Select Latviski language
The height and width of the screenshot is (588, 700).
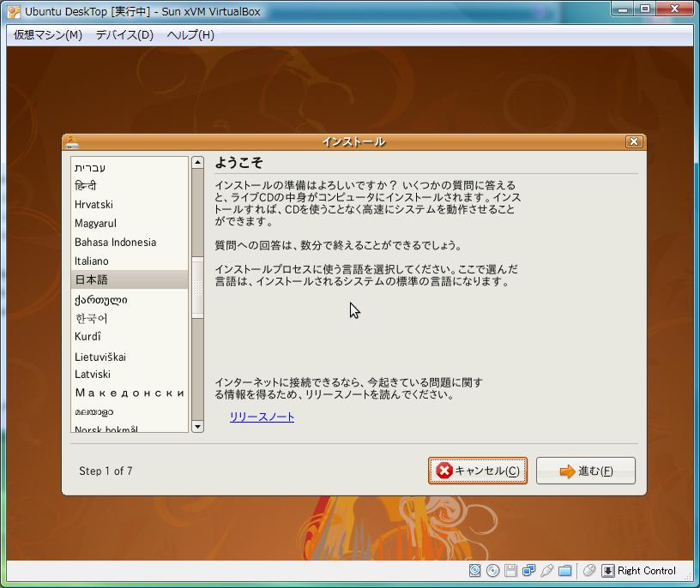pyautogui.click(x=129, y=375)
